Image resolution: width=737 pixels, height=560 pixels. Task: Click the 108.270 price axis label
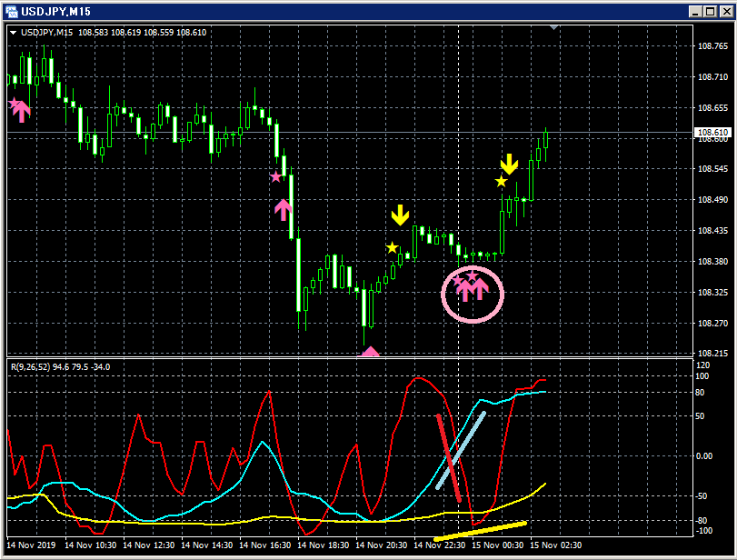click(712, 324)
